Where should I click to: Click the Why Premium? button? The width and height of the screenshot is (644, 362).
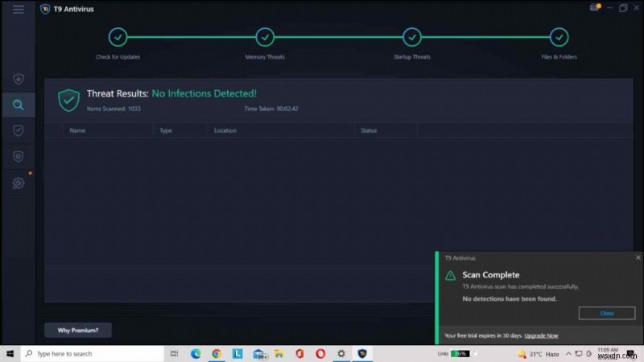click(x=78, y=331)
